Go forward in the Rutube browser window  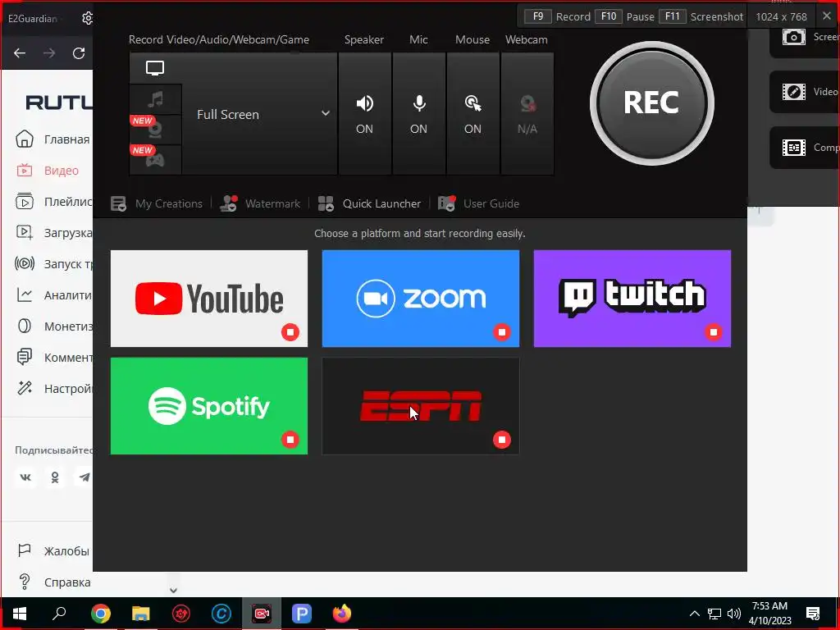(49, 53)
